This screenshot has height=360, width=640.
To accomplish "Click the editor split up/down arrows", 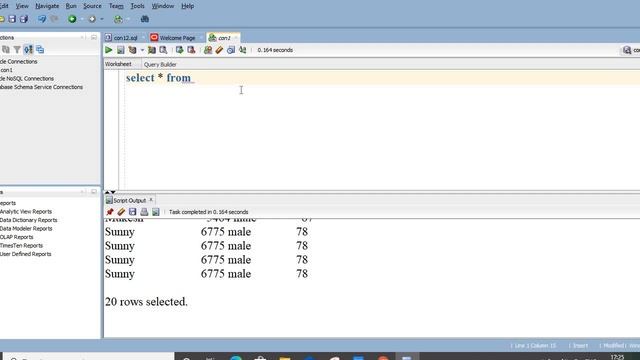I will (110, 192).
